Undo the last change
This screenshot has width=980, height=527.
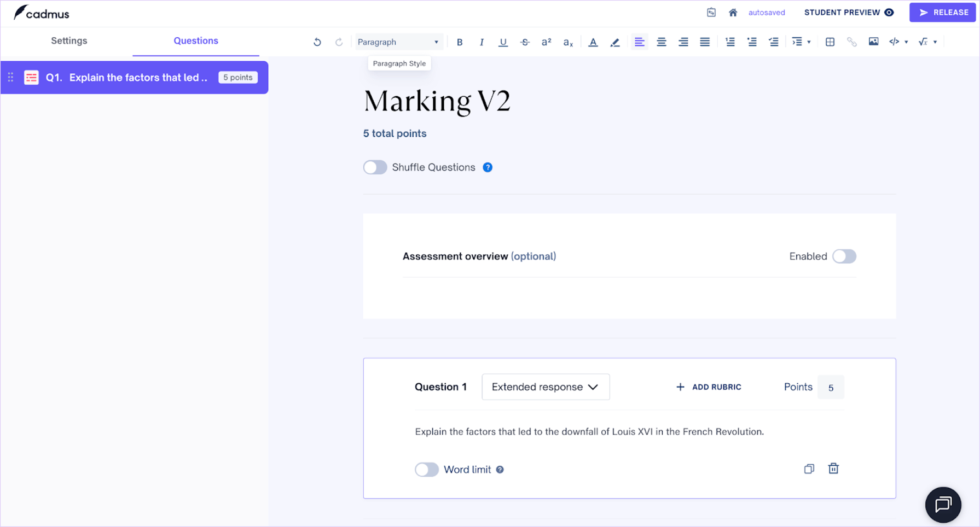317,42
